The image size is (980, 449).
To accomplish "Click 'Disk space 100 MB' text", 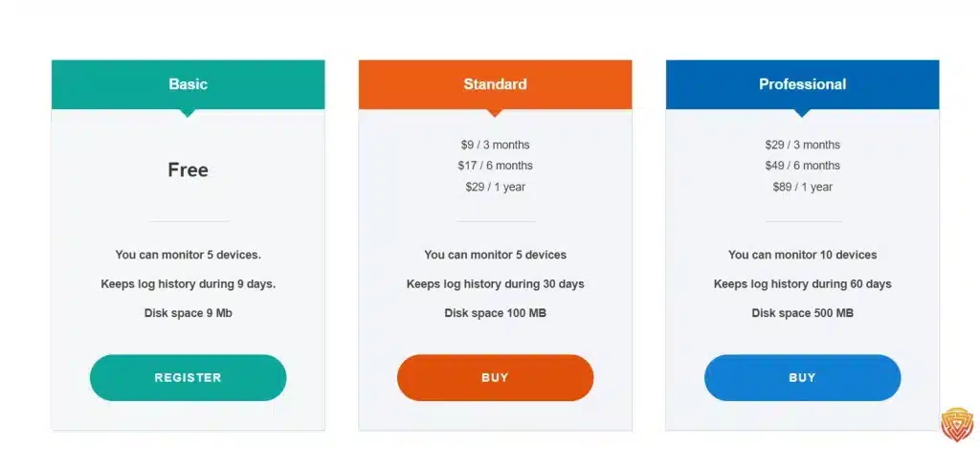I will (x=495, y=313).
